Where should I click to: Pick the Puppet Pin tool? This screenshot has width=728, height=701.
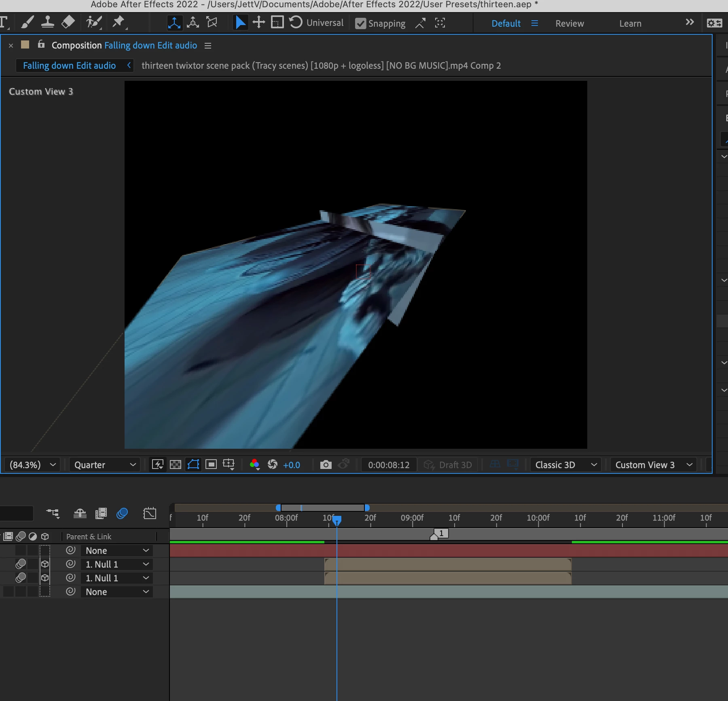click(x=119, y=22)
